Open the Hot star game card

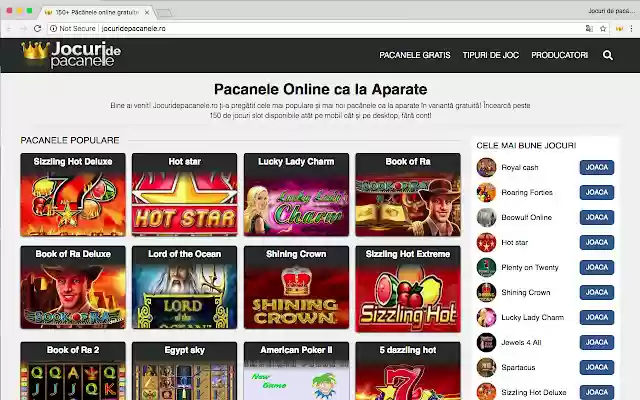coord(184,195)
